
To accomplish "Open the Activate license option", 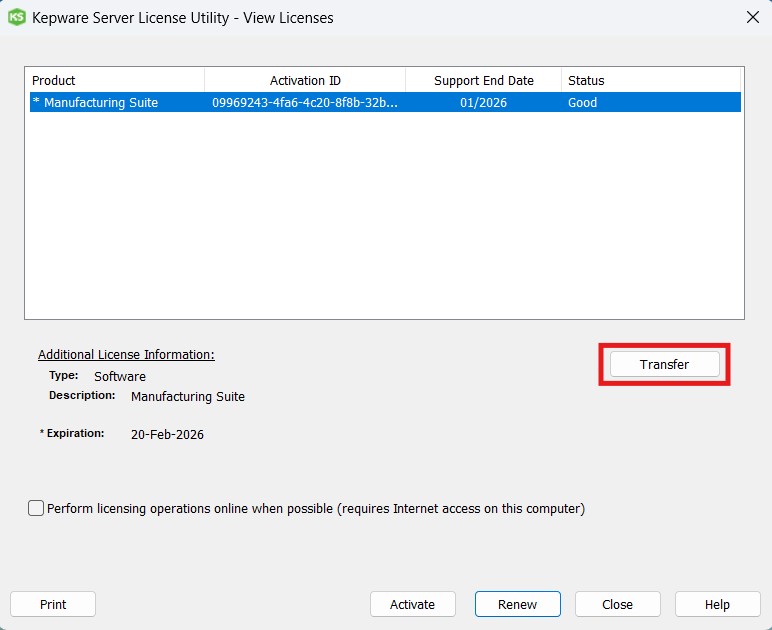I will tap(412, 604).
